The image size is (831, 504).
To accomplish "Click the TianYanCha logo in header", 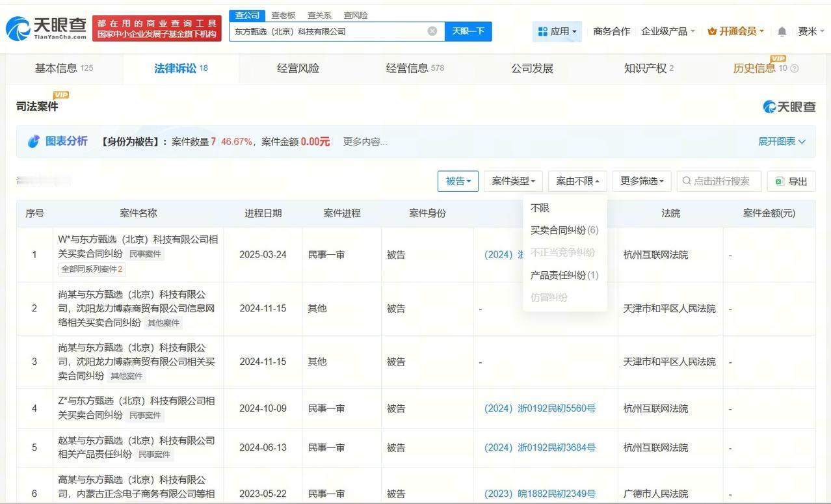I will click(x=46, y=27).
